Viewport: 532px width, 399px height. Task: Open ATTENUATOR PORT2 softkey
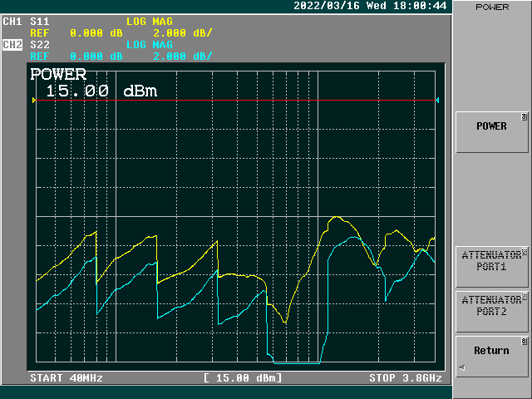[491, 312]
